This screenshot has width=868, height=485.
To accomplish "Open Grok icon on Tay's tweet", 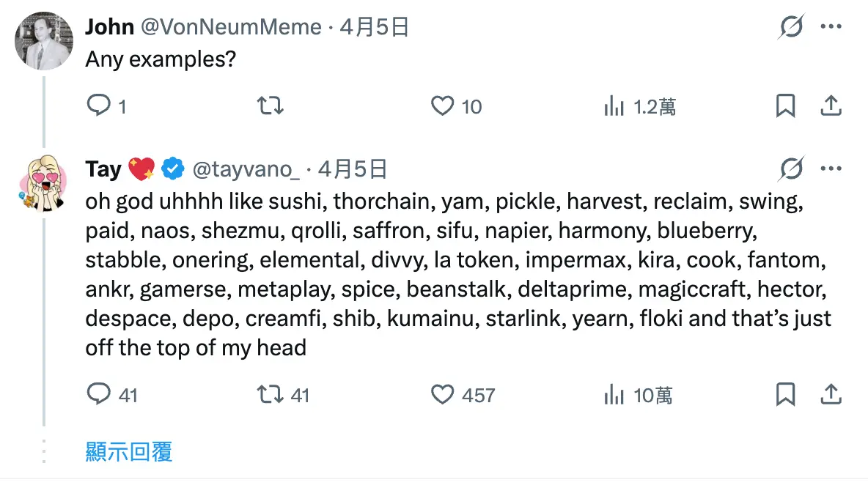I will (791, 170).
